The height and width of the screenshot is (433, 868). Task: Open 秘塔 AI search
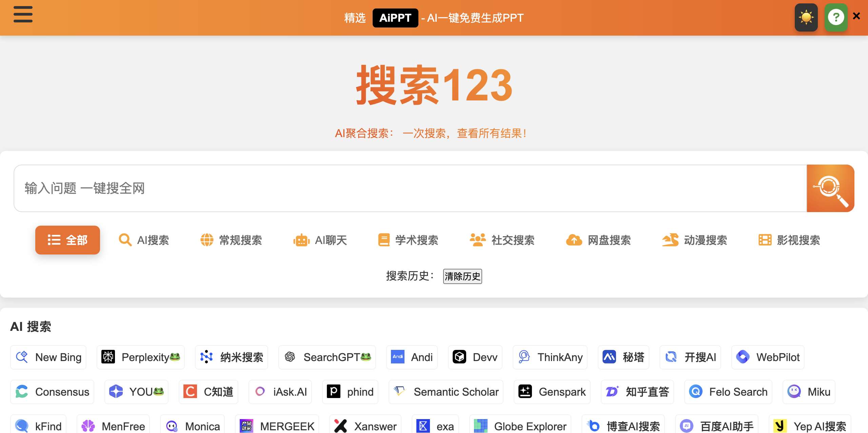click(x=623, y=357)
